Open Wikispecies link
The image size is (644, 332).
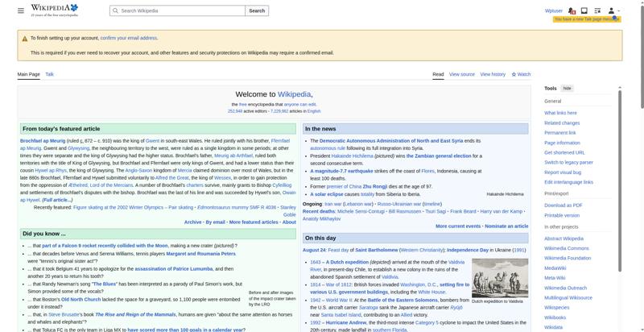(x=556, y=308)
